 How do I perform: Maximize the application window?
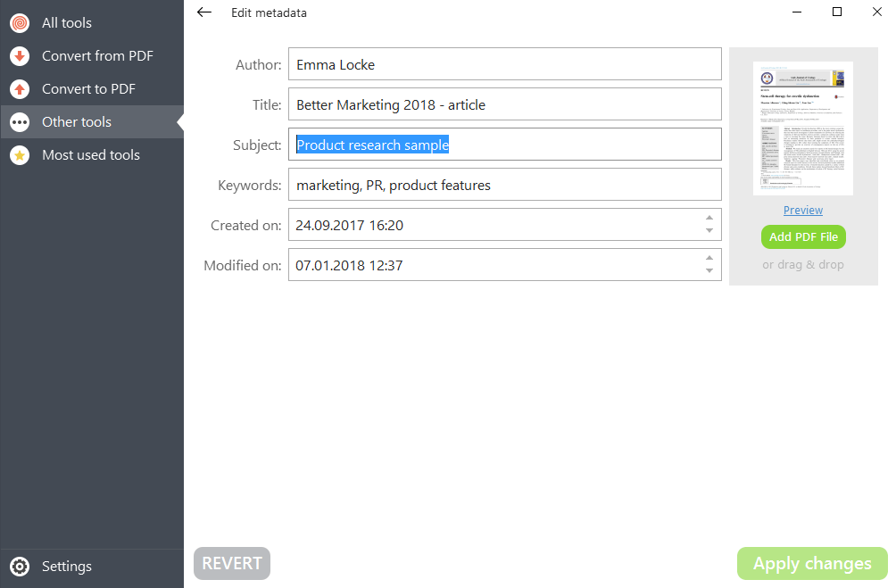coord(836,12)
